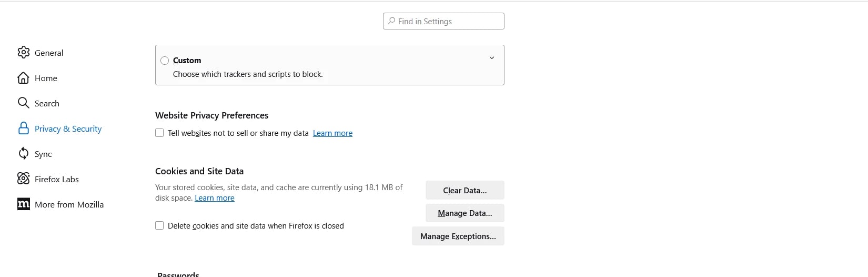Check 'Delete cookies and site data when Firefox is closed'
Viewport: 868px width, 277px height.
point(159,225)
